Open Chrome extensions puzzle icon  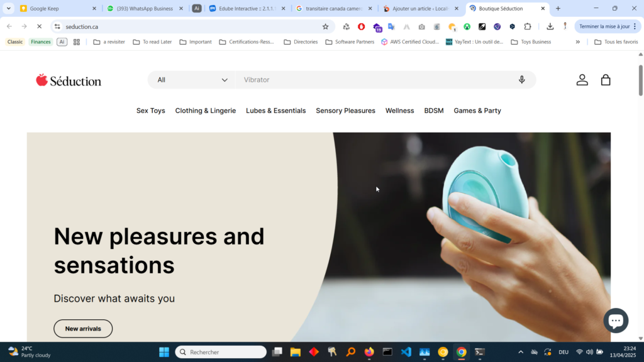pos(528,26)
